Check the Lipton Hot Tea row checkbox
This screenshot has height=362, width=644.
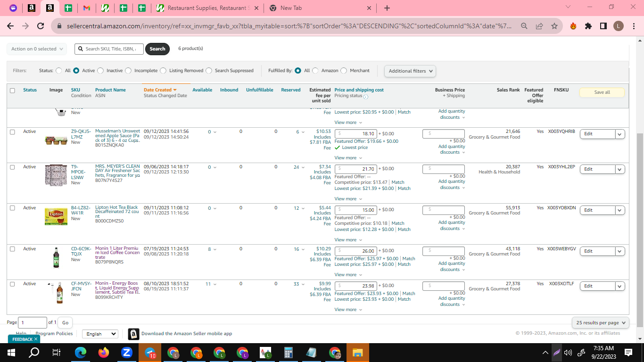[12, 208]
